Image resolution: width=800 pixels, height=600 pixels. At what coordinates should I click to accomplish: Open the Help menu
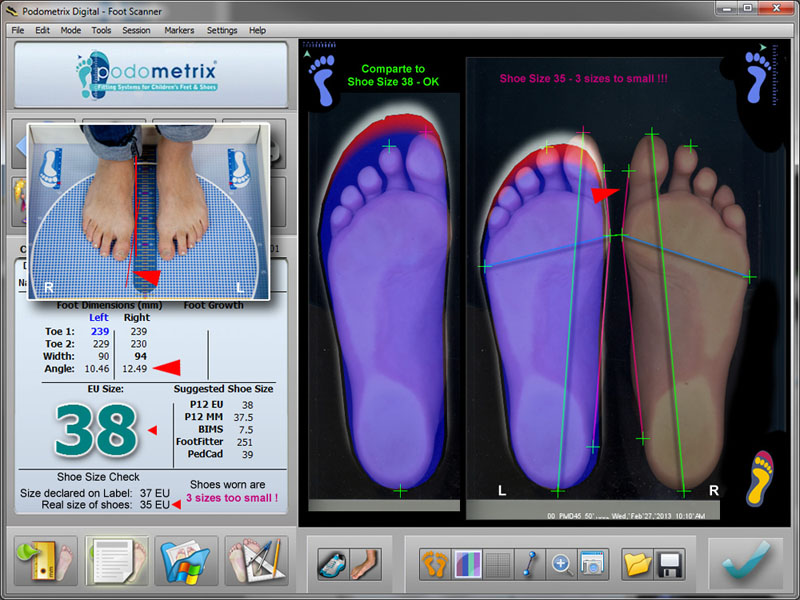tap(257, 30)
